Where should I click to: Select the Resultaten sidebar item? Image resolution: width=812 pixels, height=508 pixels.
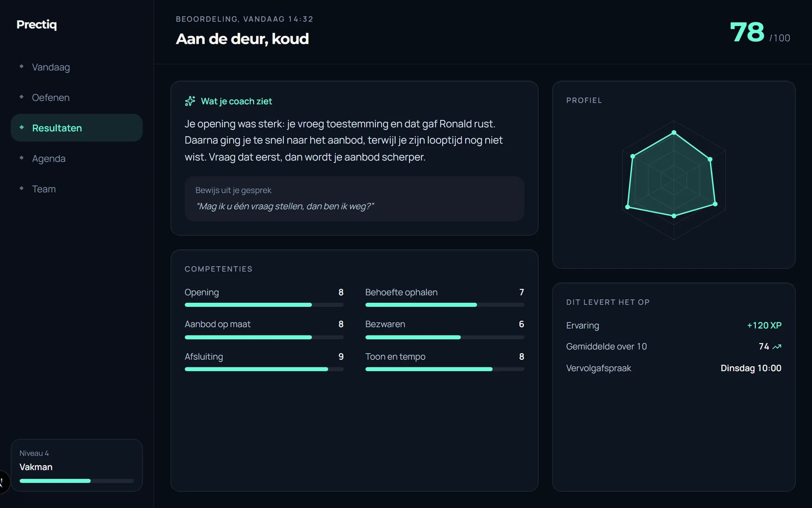click(77, 128)
